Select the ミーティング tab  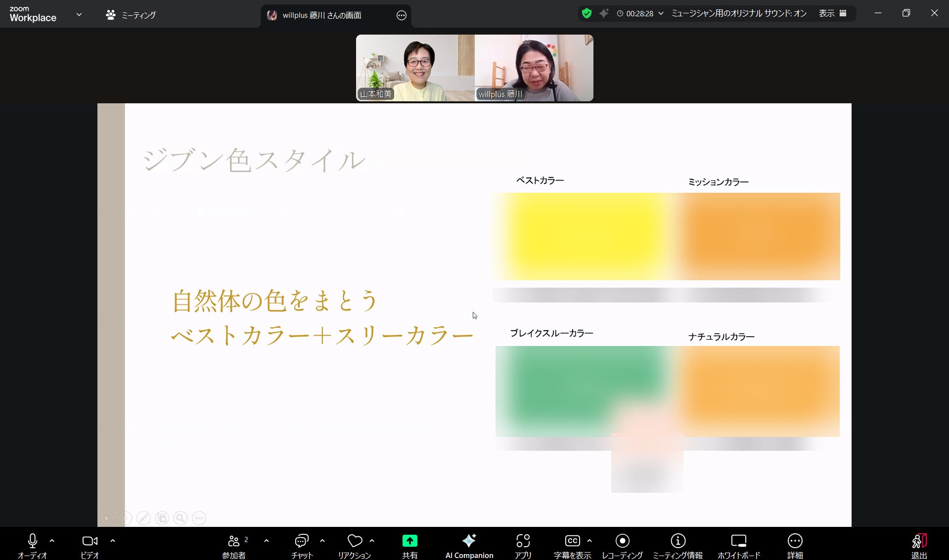[x=131, y=15]
